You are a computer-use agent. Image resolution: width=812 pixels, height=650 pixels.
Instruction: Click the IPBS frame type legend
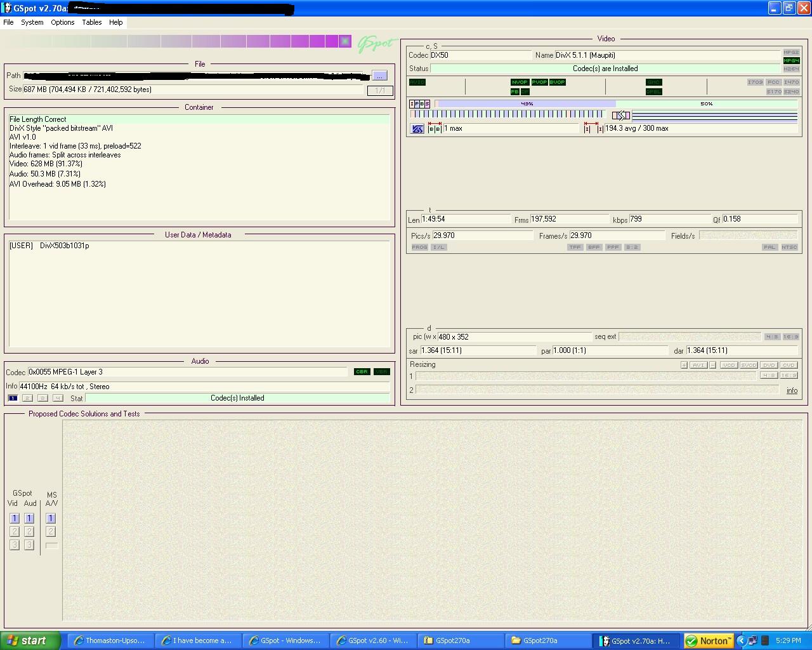coord(420,104)
